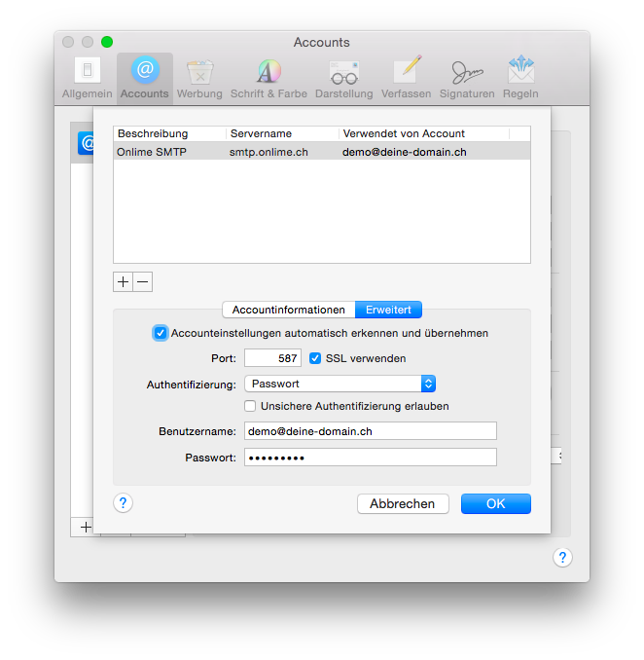Open the Regeln rules pane
Image resolution: width=644 pixels, height=660 pixels.
tap(520, 78)
